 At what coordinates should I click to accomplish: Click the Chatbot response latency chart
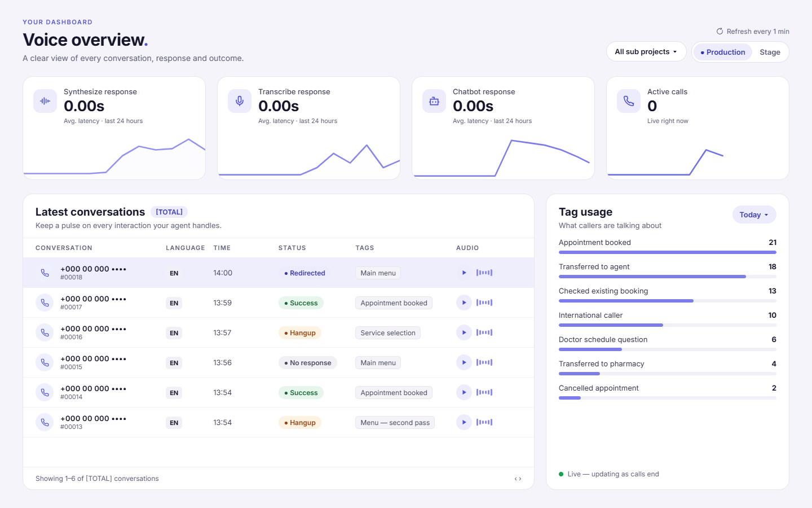pos(504,158)
